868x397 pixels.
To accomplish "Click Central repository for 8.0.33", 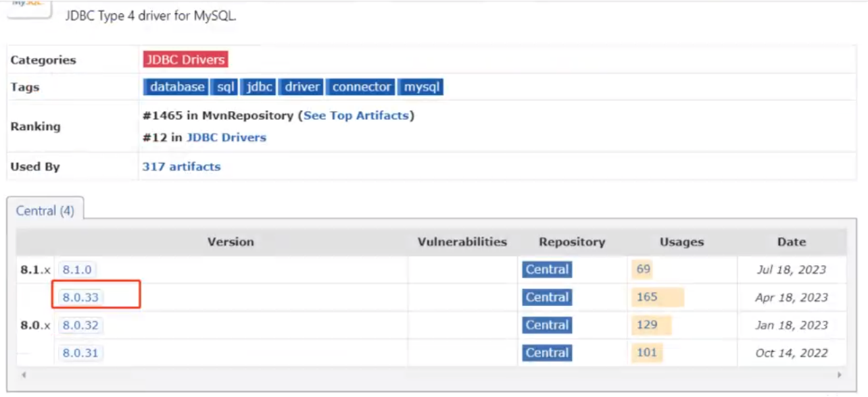I will tap(547, 297).
